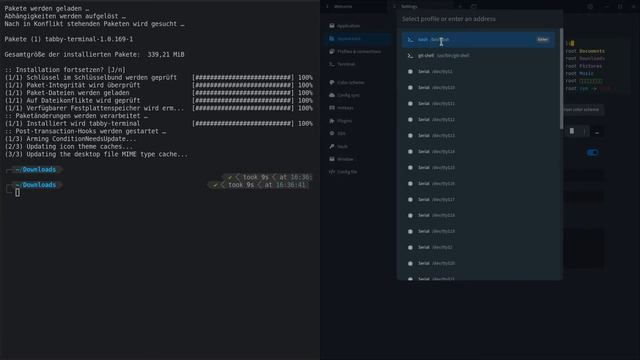This screenshot has width=640, height=360.
Task: Click the Plugins puzzle icon
Action: (x=332, y=121)
